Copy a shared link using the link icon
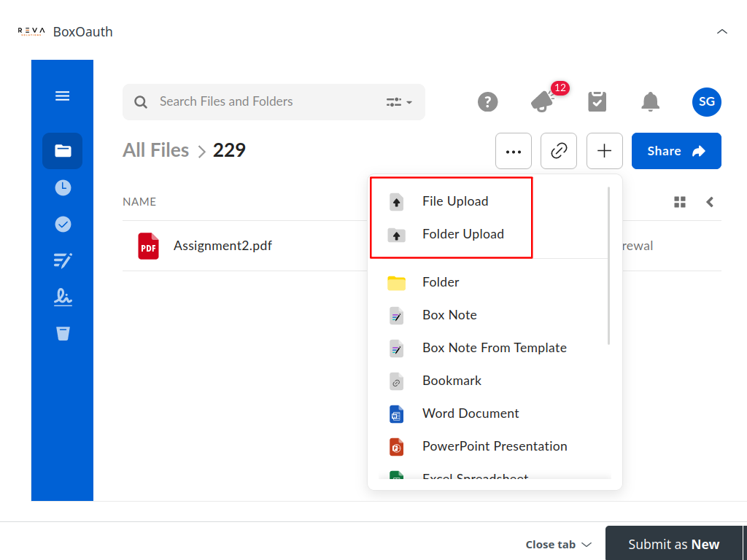The height and width of the screenshot is (560, 747). click(x=558, y=151)
